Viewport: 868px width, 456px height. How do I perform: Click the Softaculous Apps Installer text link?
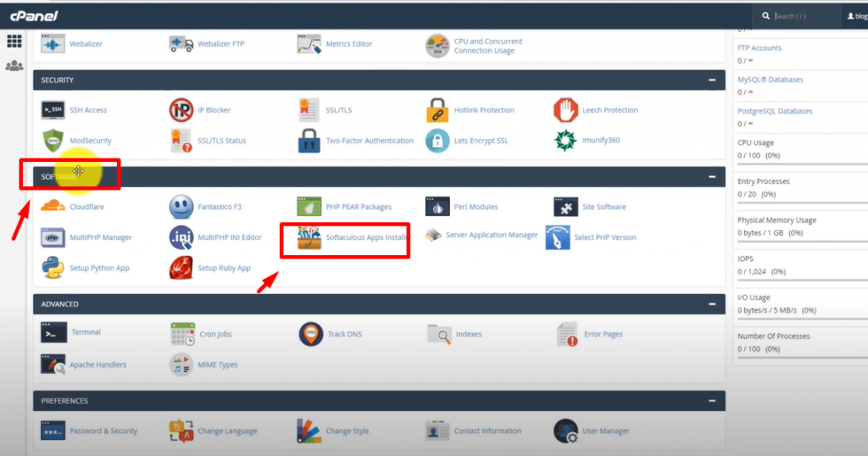[x=368, y=237]
